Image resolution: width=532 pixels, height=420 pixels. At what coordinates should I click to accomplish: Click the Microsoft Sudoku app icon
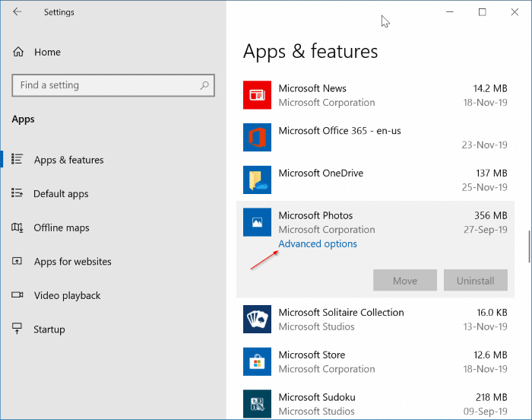pyautogui.click(x=257, y=404)
